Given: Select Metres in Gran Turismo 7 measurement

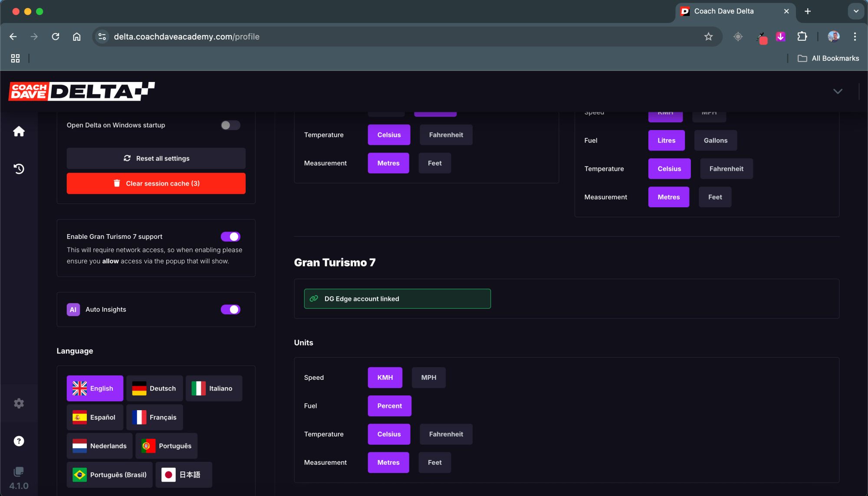Looking at the screenshot, I should pyautogui.click(x=388, y=463).
